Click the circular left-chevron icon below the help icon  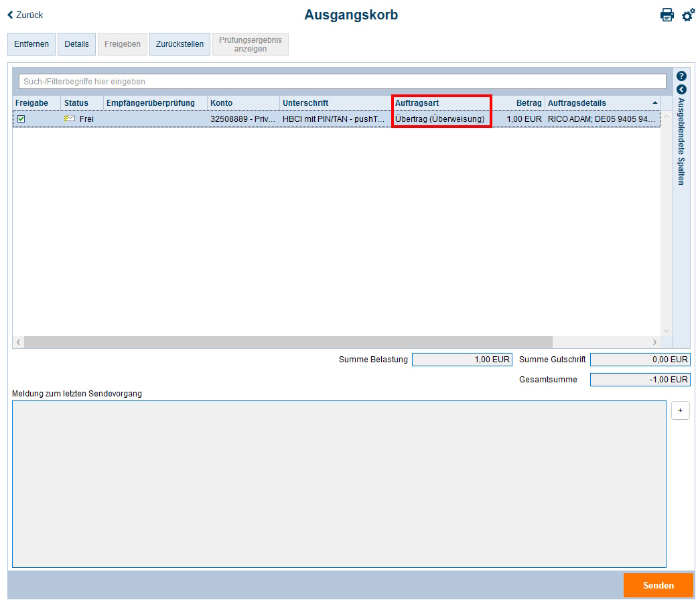pos(681,89)
